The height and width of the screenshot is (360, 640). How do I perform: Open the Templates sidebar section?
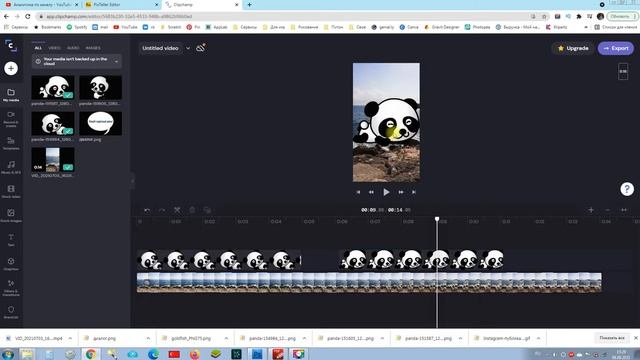(11, 143)
